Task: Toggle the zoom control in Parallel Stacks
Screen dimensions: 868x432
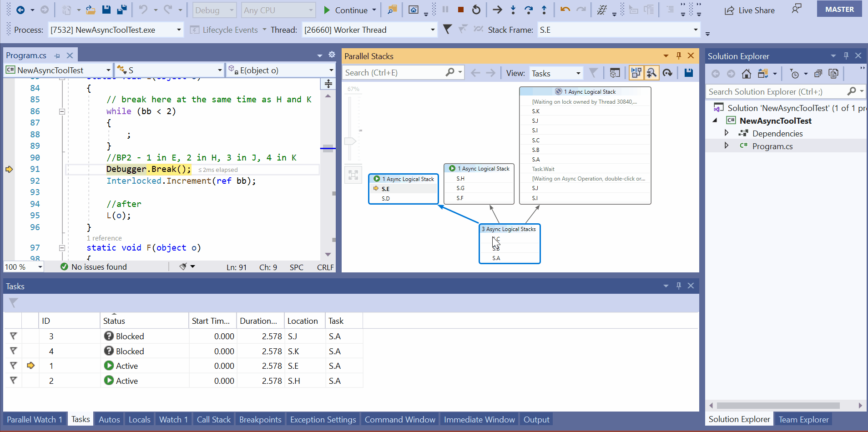Action: (652, 72)
